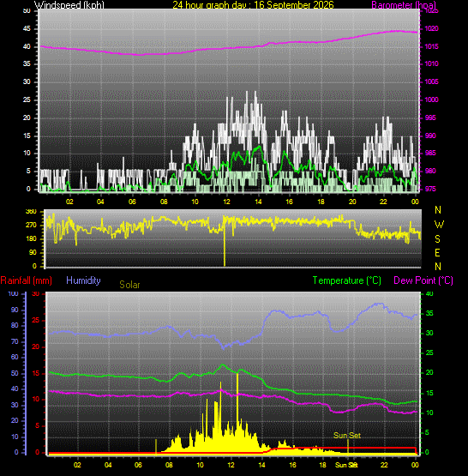468x476 pixels.
Task: Select the 12 hour tick under windspeed chart
Action: point(226,202)
